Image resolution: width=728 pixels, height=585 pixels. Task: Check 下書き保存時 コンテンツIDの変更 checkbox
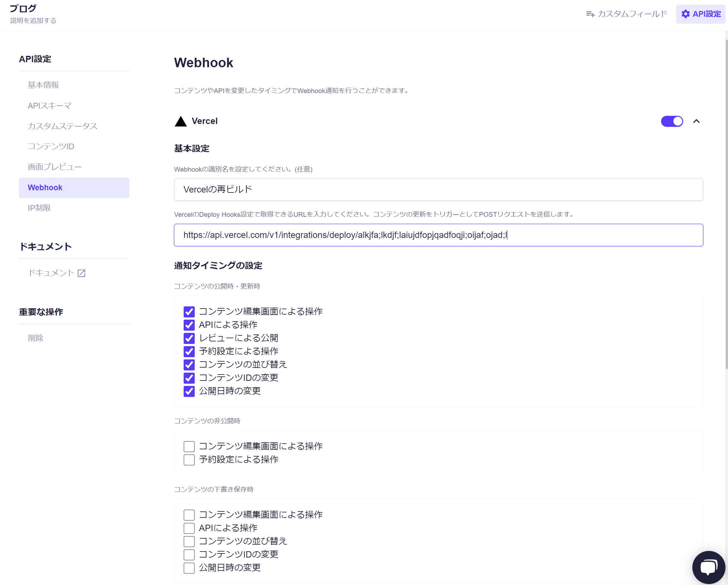[189, 554]
